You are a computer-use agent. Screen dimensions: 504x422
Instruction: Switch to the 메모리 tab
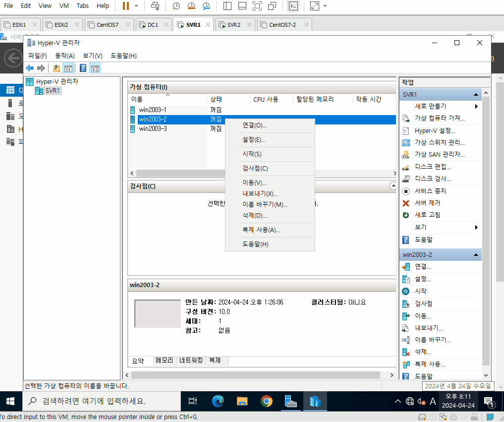click(x=164, y=360)
